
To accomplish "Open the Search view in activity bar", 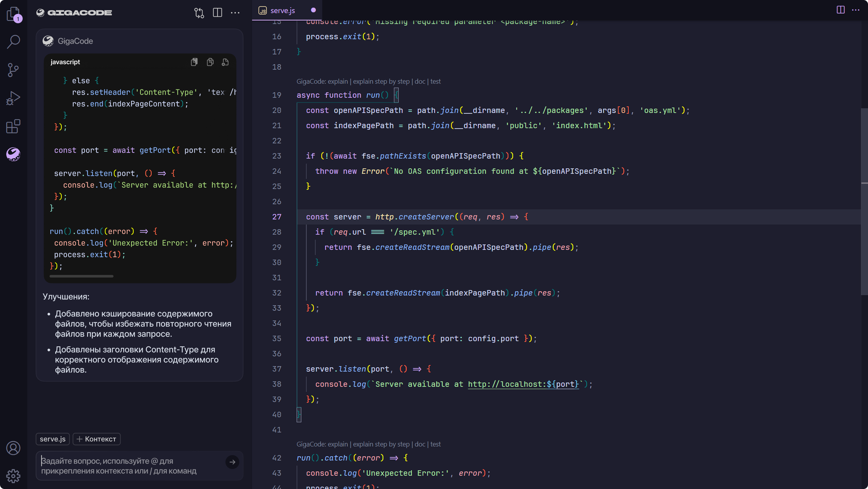I will point(13,42).
